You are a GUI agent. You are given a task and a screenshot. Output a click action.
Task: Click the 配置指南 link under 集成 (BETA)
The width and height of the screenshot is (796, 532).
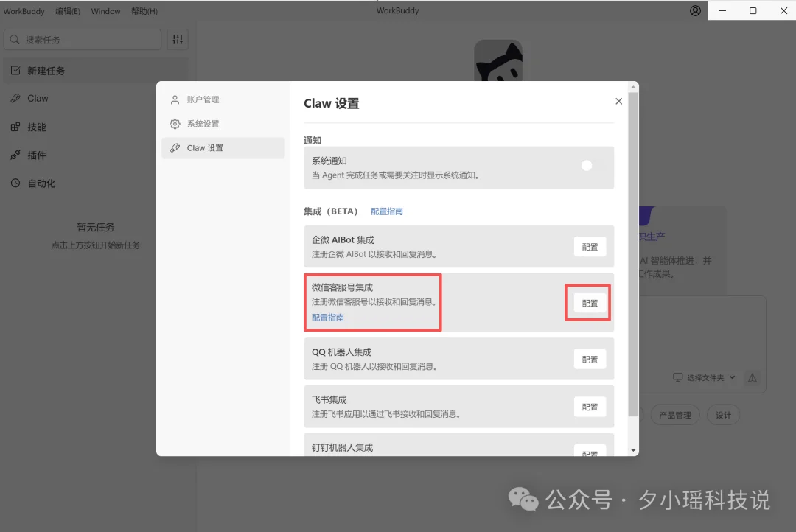pos(387,211)
